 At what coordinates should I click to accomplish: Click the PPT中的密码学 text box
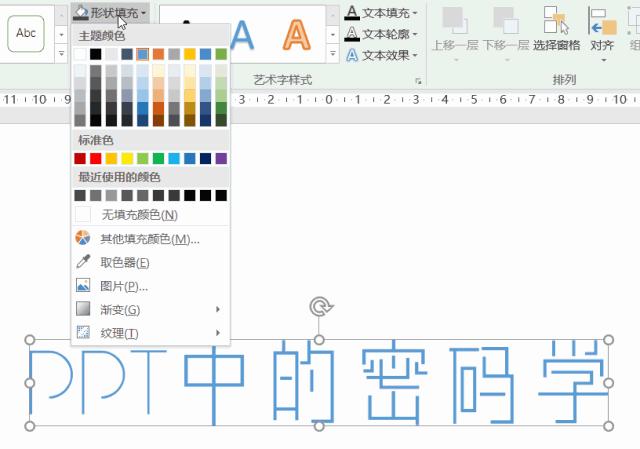(x=319, y=383)
